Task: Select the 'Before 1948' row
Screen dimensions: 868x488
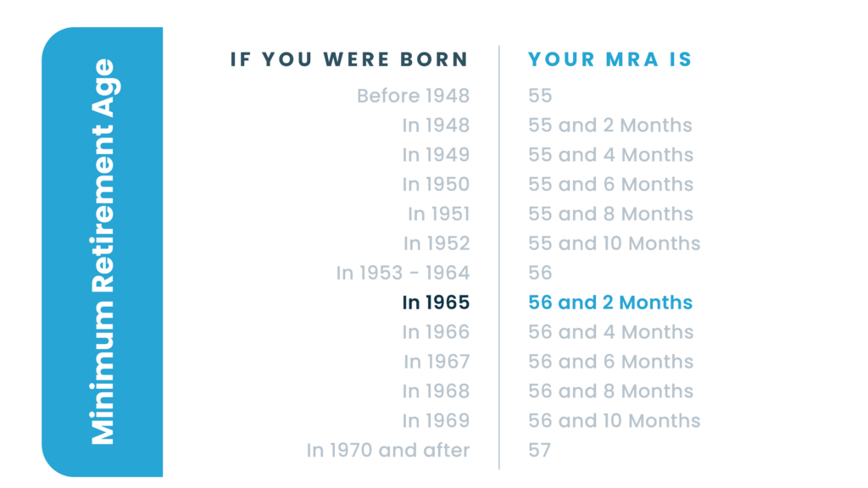Action: (x=413, y=96)
